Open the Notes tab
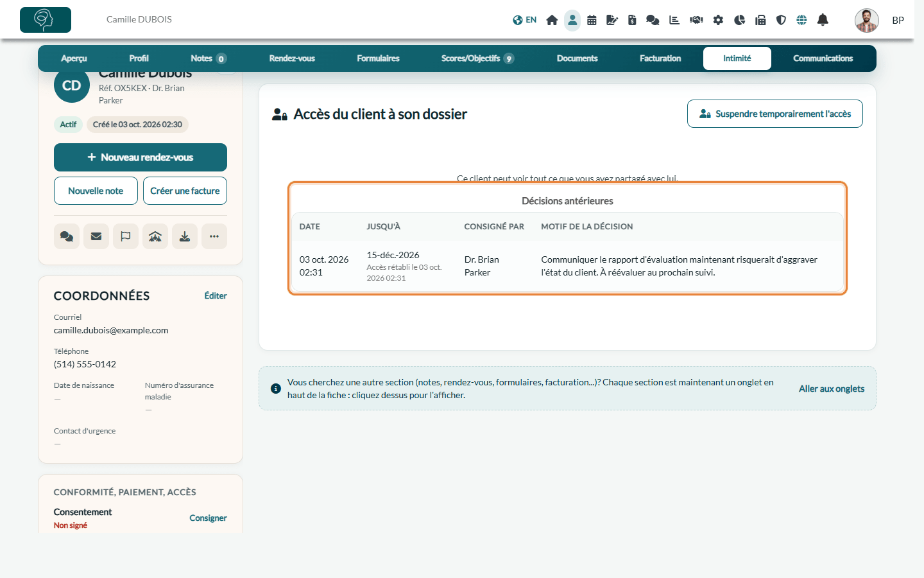Image resolution: width=924 pixels, height=578 pixels. point(209,58)
